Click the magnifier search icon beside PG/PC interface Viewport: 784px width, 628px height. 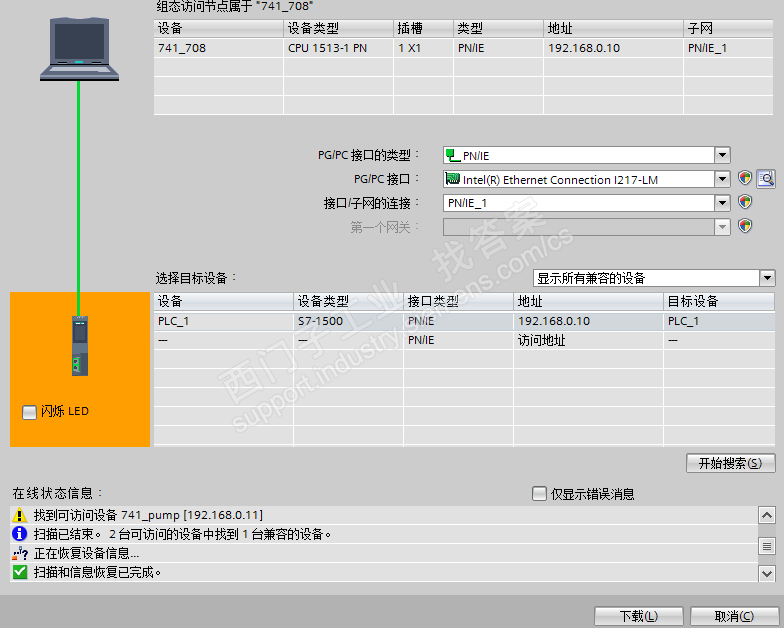(766, 178)
